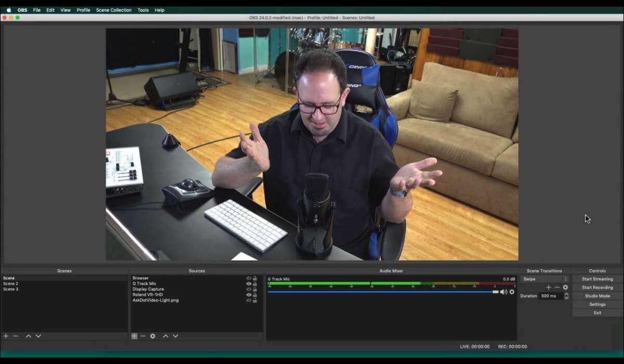The image size is (624, 364).
Task: Toggle lock on Roland VR-1HD source
Action: coord(255,295)
